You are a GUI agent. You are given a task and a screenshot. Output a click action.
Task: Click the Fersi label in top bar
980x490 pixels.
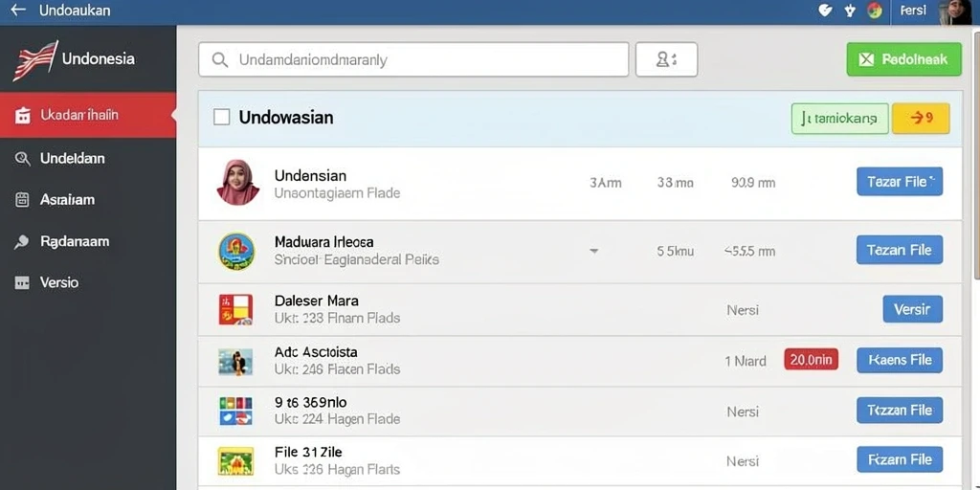(x=912, y=11)
